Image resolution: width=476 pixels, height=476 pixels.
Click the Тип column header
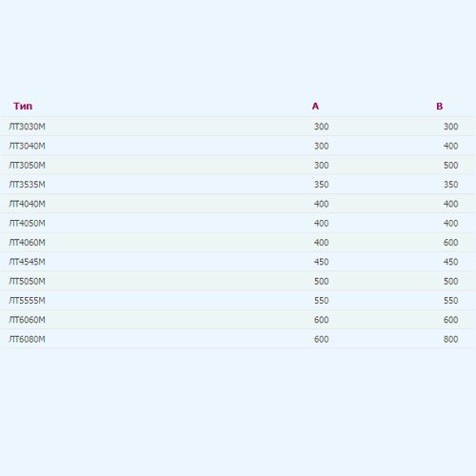23,106
